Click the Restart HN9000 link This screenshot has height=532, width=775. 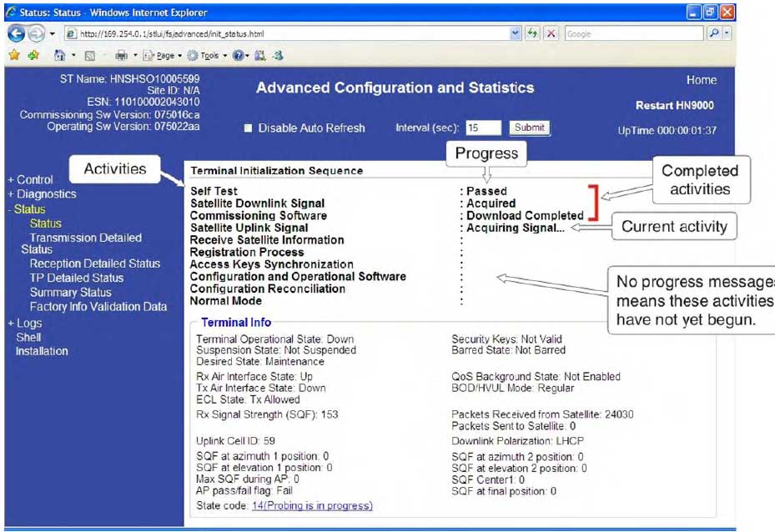click(675, 106)
